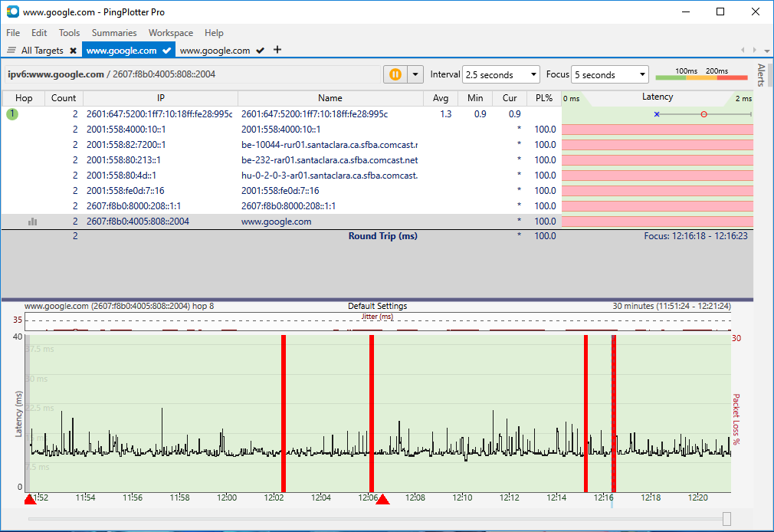Open the Workspace menu

point(171,33)
